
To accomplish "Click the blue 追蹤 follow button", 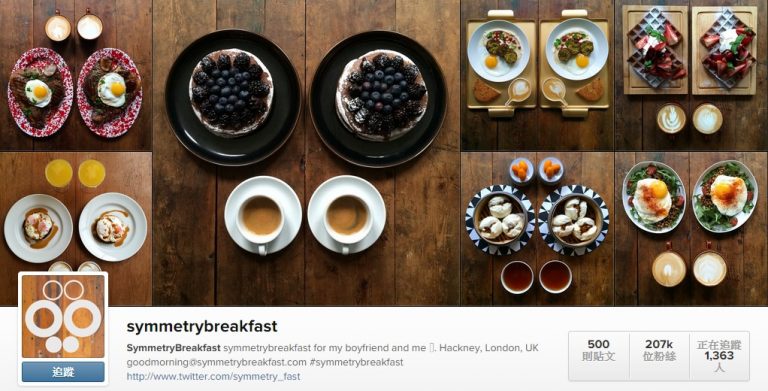I will point(63,372).
